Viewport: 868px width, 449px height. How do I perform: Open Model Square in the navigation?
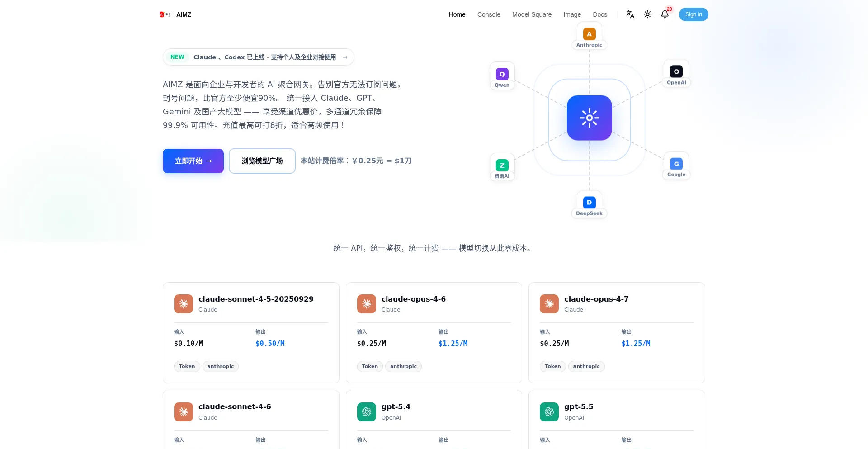(x=532, y=14)
